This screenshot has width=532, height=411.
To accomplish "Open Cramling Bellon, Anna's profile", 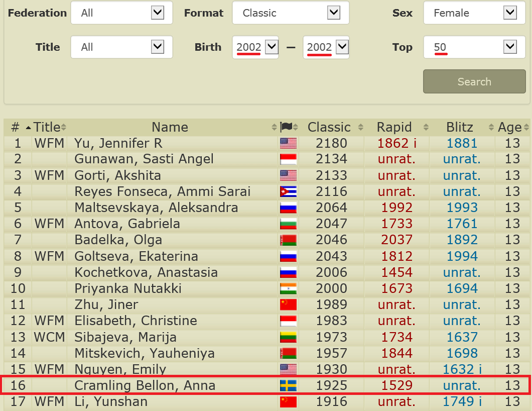I will coord(145,385).
